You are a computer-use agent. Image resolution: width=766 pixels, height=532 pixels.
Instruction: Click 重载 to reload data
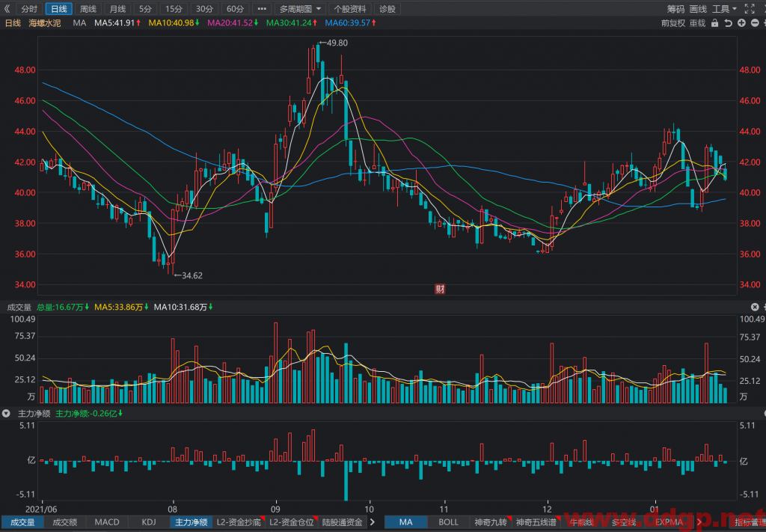(698, 23)
